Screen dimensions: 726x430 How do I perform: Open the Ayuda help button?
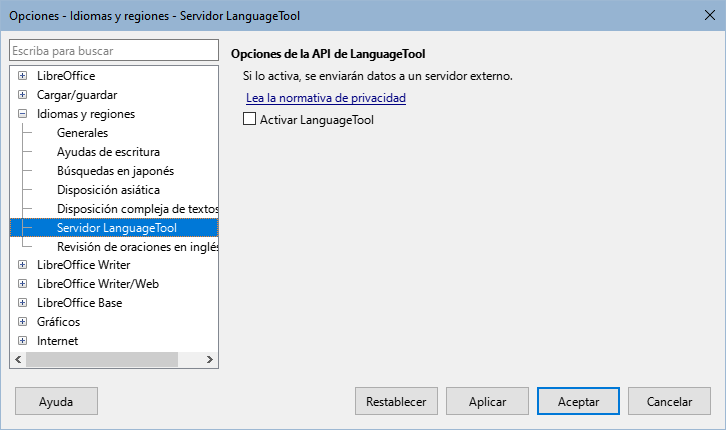click(x=56, y=401)
